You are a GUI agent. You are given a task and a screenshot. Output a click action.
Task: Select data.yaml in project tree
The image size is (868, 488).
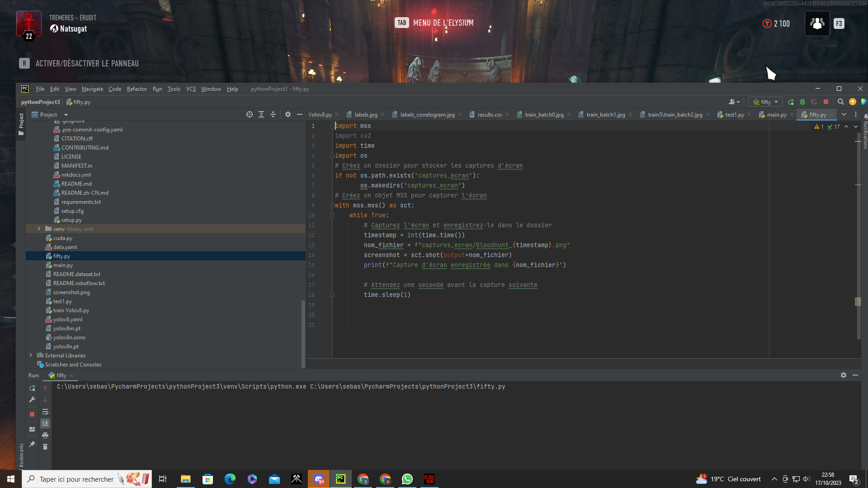(65, 247)
